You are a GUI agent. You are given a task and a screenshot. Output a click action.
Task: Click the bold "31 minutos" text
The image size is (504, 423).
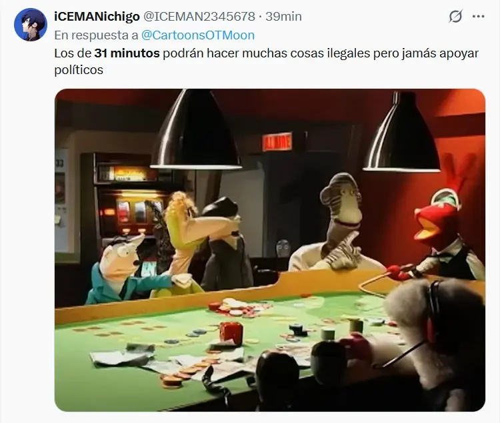click(x=127, y=53)
